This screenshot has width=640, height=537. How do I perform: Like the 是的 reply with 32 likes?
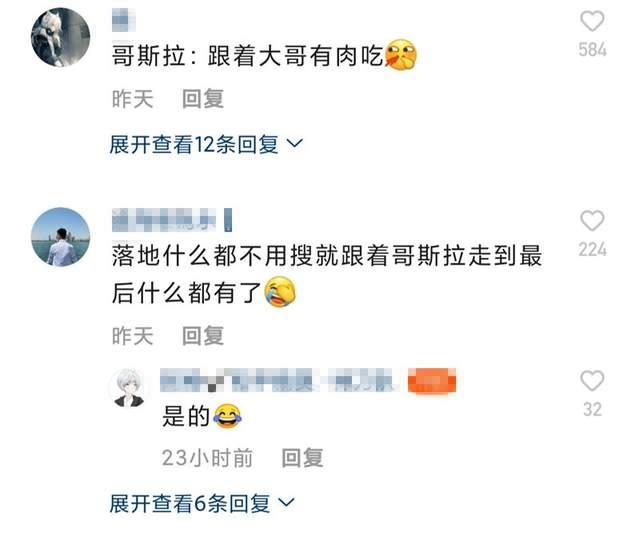pos(592,381)
